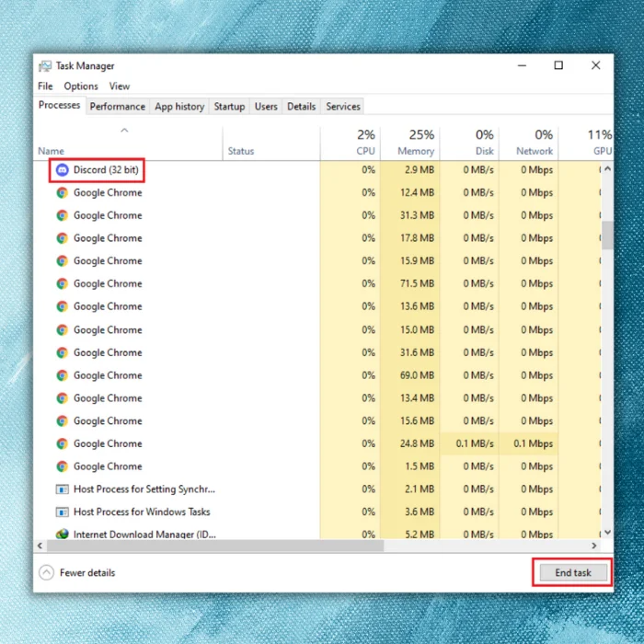
Task: Click the Host Process for Windows Tasks icon
Action: 62,512
